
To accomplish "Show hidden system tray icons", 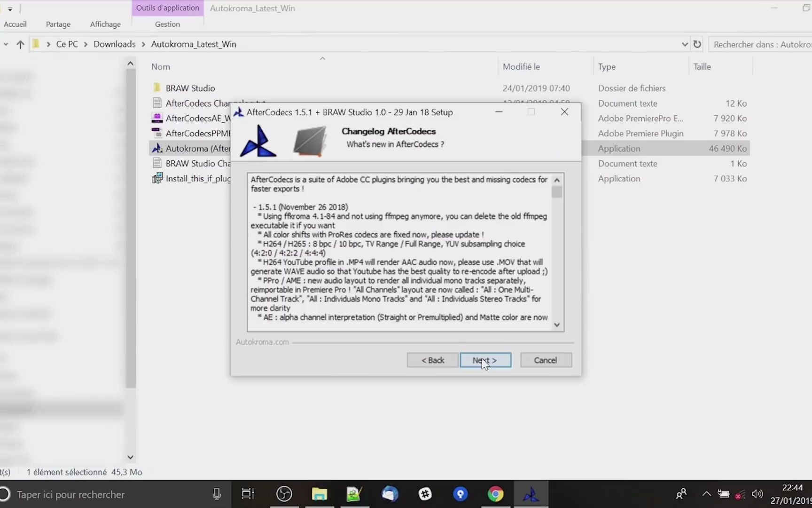I will coord(706,494).
